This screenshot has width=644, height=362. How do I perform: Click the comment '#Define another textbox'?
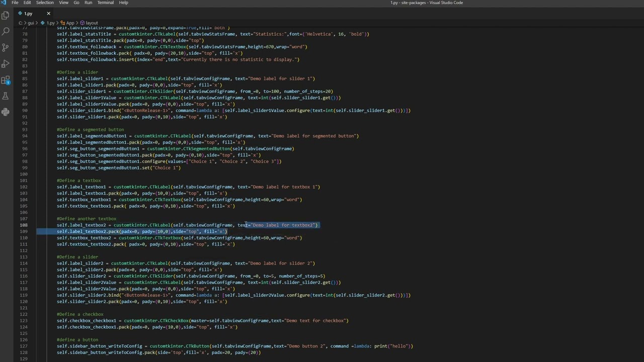(x=87, y=218)
